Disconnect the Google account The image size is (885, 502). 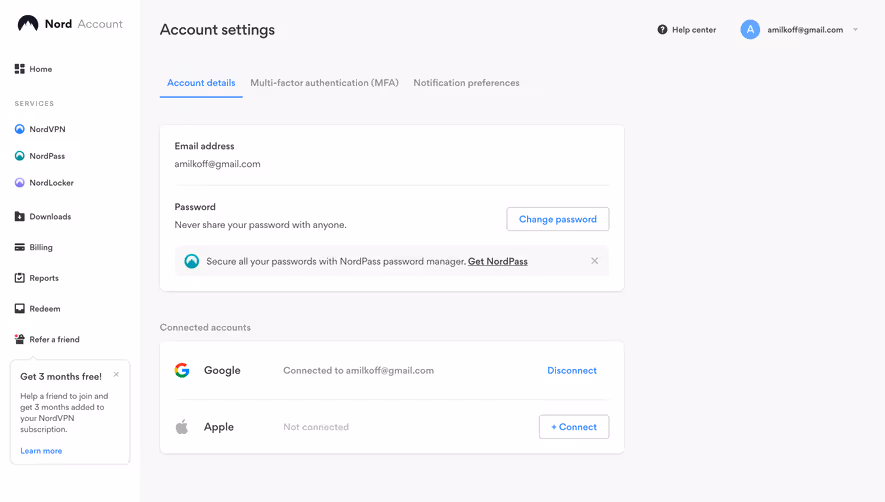572,370
